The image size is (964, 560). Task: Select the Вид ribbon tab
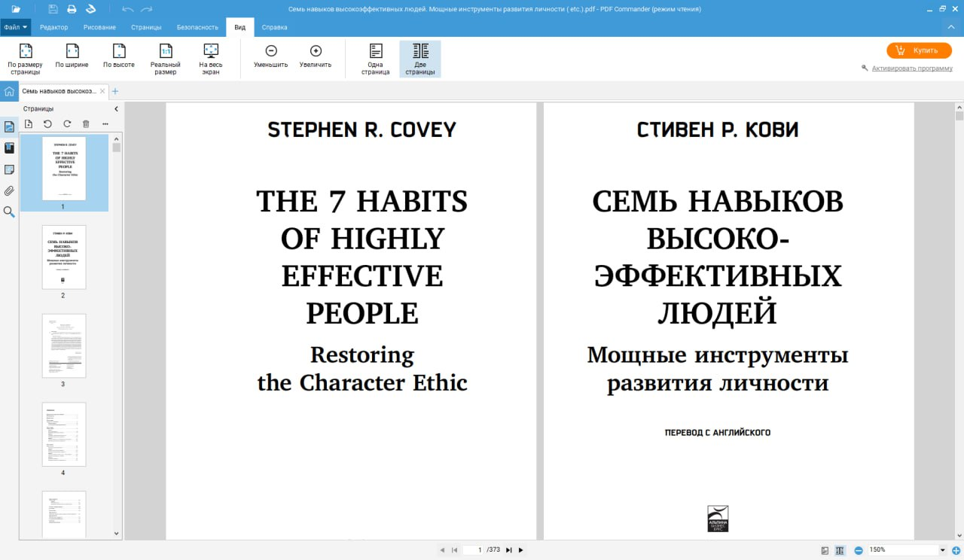239,27
